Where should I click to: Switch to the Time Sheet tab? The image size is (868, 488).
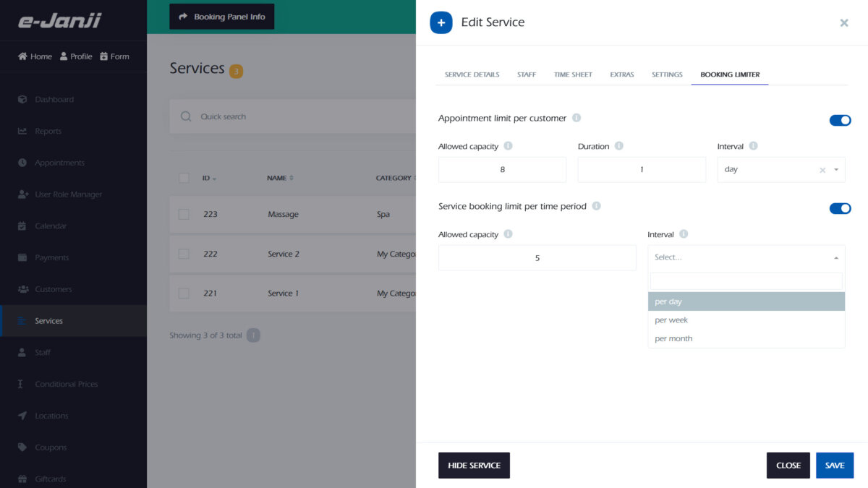point(573,74)
